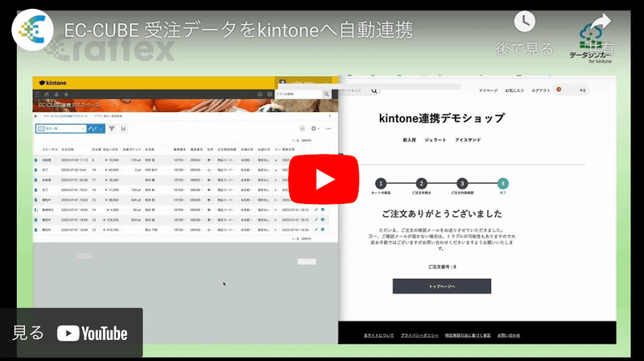
Task: Click shop search magnifier icon
Action: [x=374, y=90]
